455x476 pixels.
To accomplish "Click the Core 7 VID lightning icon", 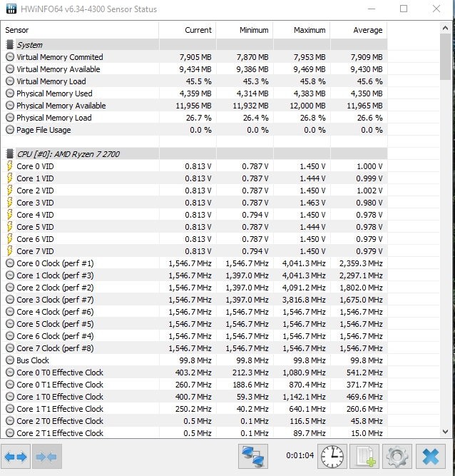I will 10,251.
